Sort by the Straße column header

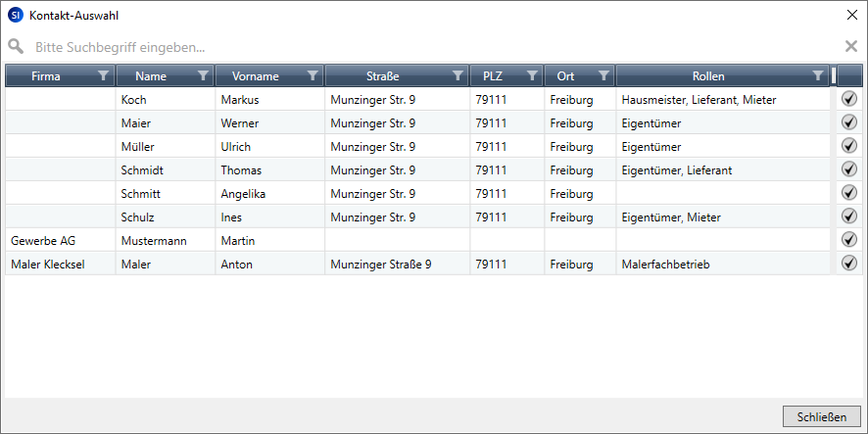pyautogui.click(x=382, y=75)
